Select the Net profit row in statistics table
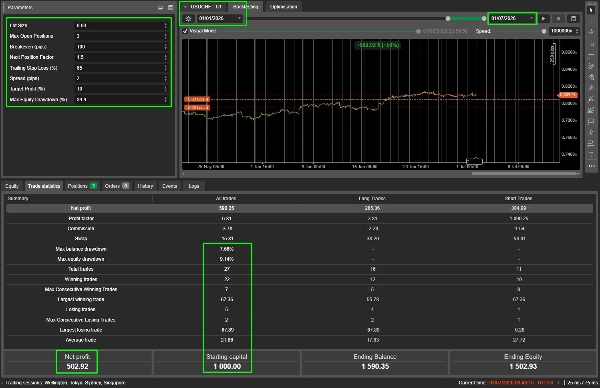 [299, 208]
